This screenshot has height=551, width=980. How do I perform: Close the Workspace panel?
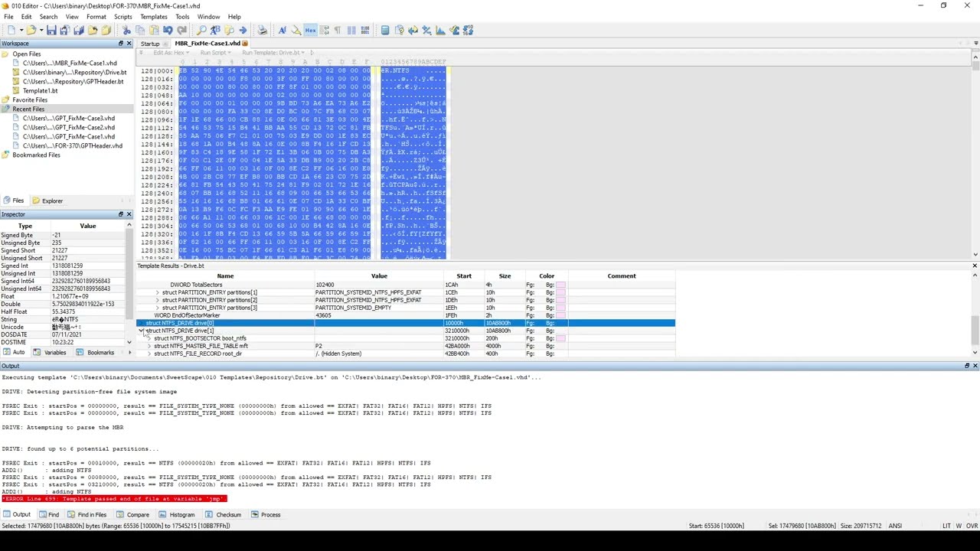pyautogui.click(x=129, y=44)
